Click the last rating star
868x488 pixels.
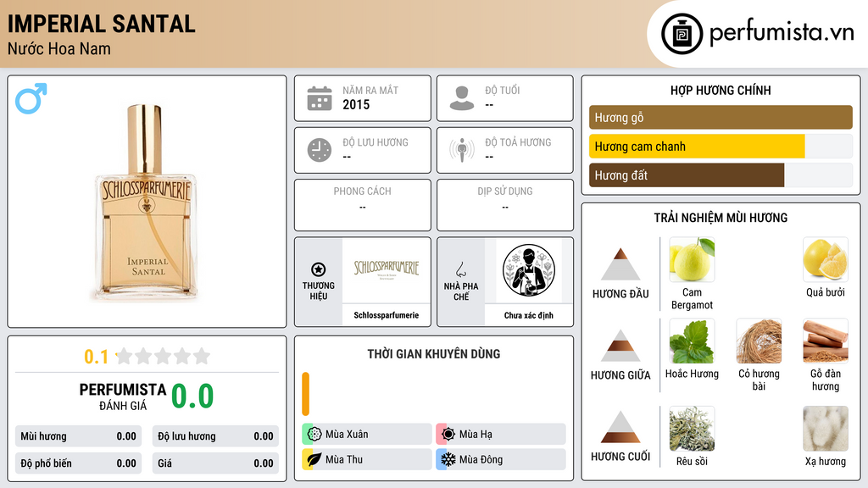[202, 356]
